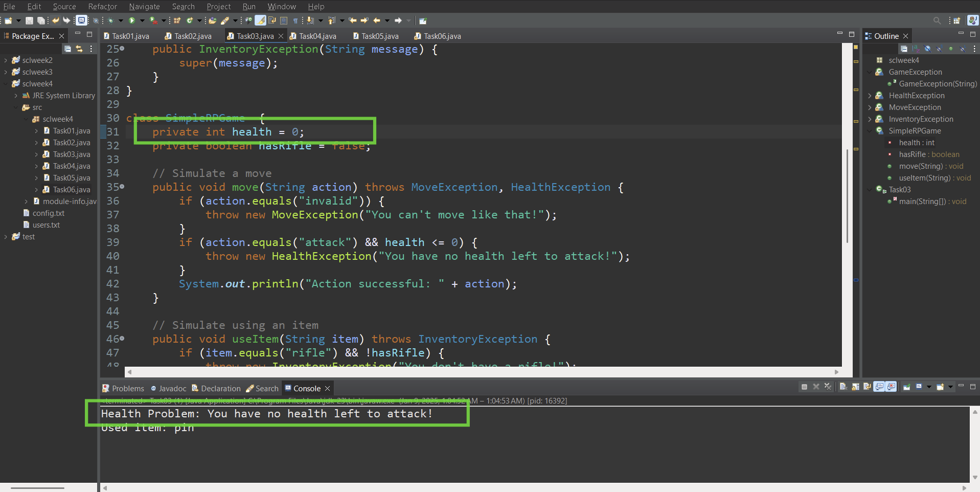The height and width of the screenshot is (492, 980).
Task: Click the editor horizontal scrollbar
Action: point(483,372)
